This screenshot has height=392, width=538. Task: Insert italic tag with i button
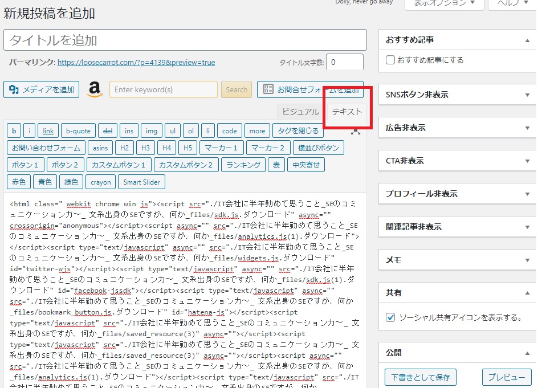tap(30, 130)
